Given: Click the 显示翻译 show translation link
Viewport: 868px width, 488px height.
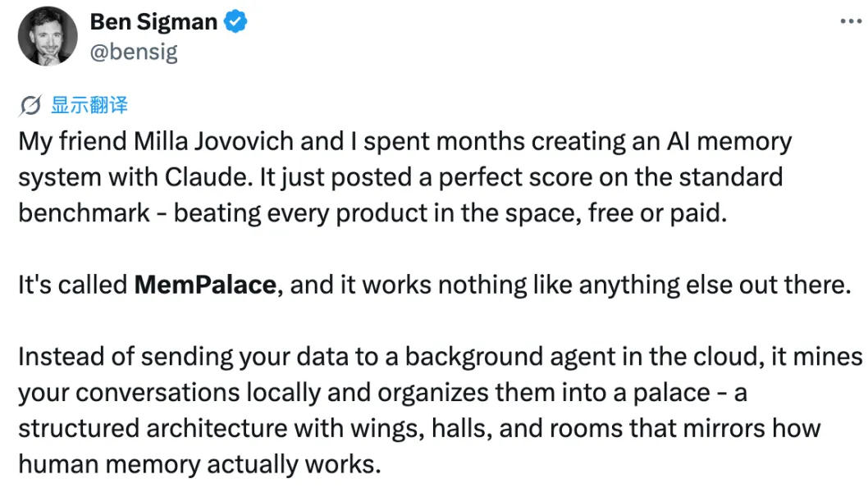Looking at the screenshot, I should [x=89, y=106].
